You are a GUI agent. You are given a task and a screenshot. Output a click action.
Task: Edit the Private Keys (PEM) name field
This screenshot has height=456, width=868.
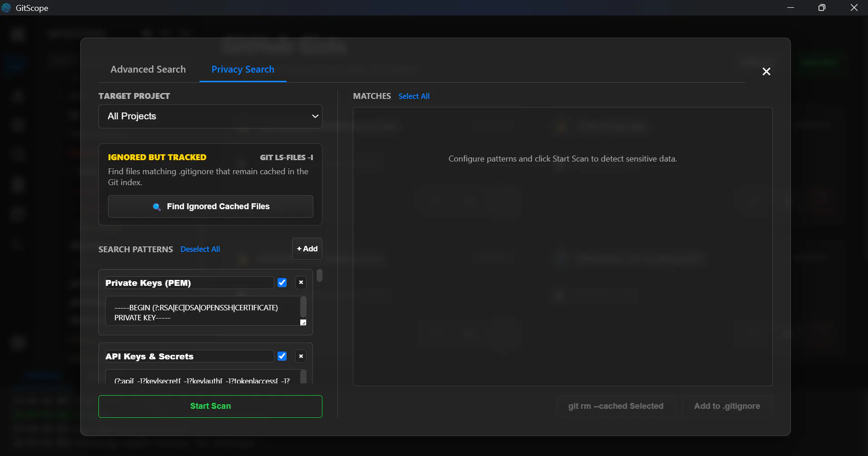(189, 283)
